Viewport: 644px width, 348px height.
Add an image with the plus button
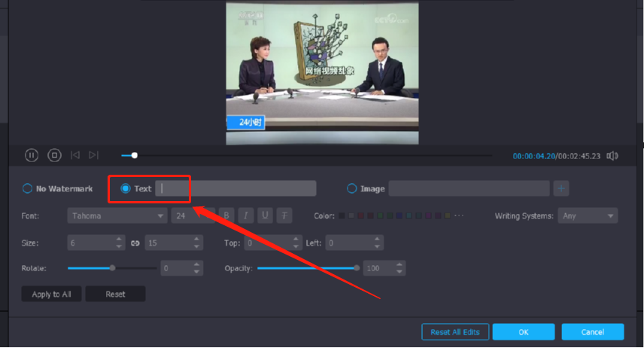(x=561, y=188)
